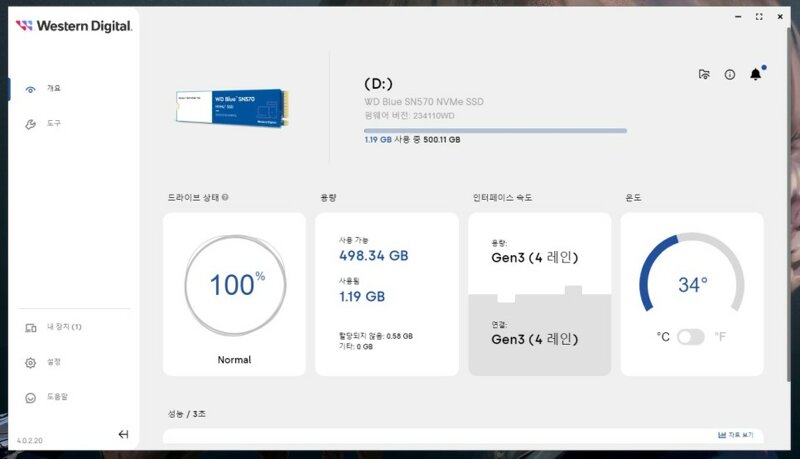Click the 할당되지 않음: 0.58 GB text
Screen dimensions: 800x459
click(x=376, y=336)
